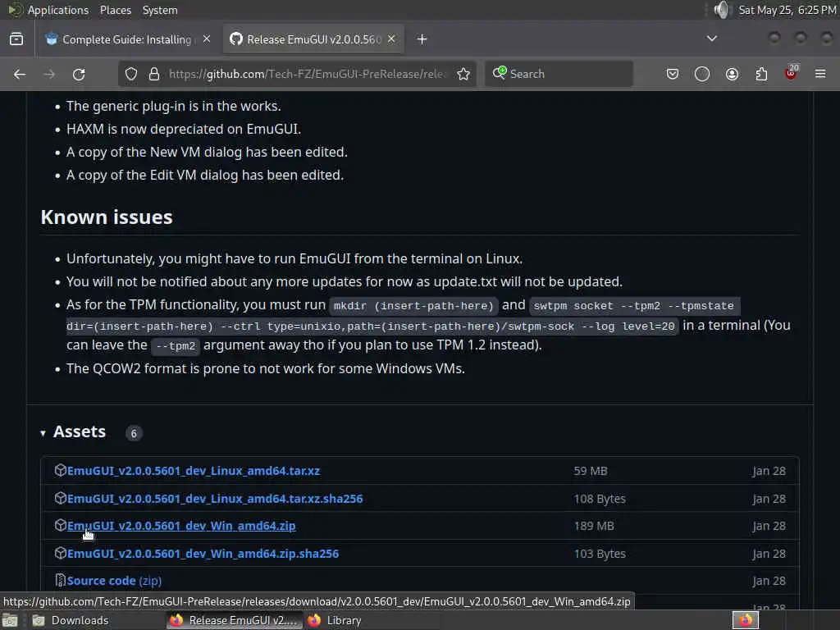Switch to the Library taskbar window
This screenshot has width=840, height=630.
point(335,620)
